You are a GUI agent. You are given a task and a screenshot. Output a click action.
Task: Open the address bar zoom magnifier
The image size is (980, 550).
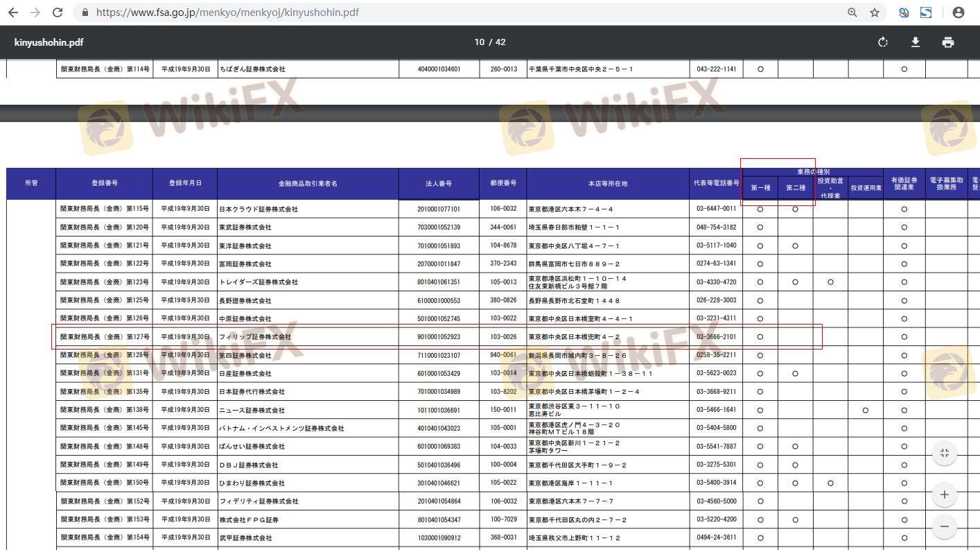tap(852, 12)
